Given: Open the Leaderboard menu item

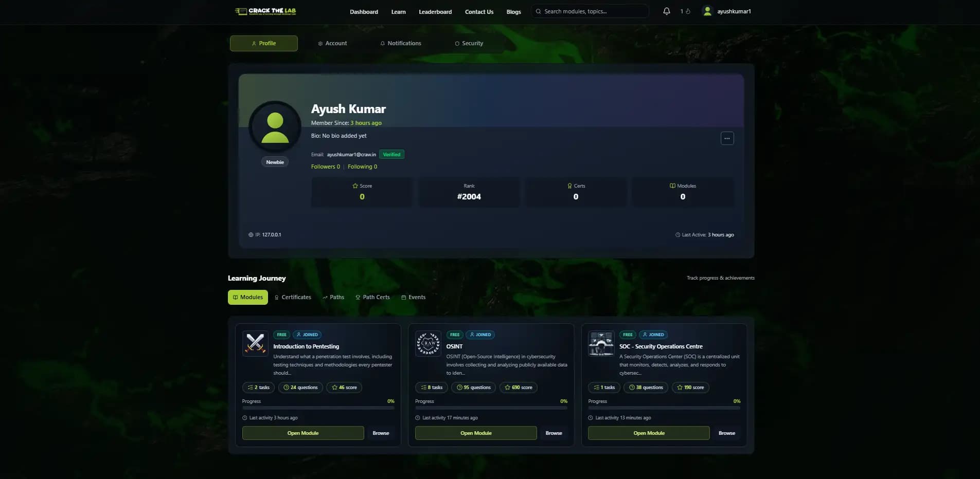Looking at the screenshot, I should (x=435, y=11).
